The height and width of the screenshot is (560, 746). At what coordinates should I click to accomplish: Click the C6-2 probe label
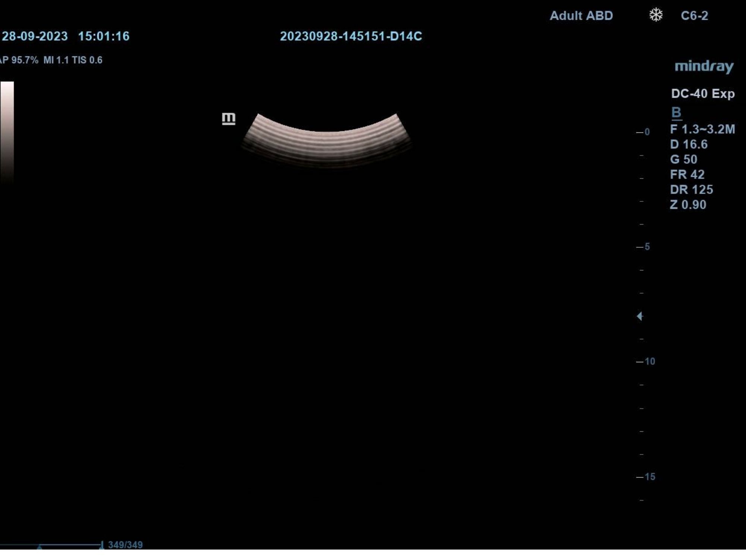tap(694, 16)
